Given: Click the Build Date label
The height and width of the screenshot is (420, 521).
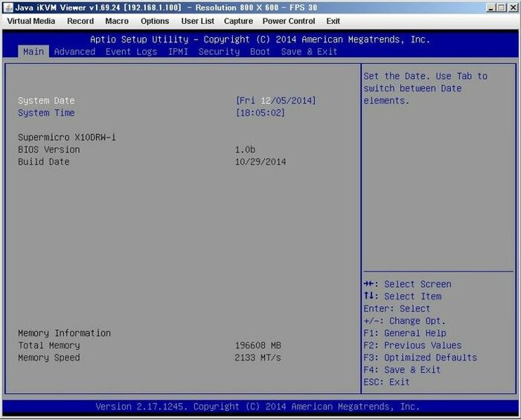Looking at the screenshot, I should pyautogui.click(x=43, y=162).
